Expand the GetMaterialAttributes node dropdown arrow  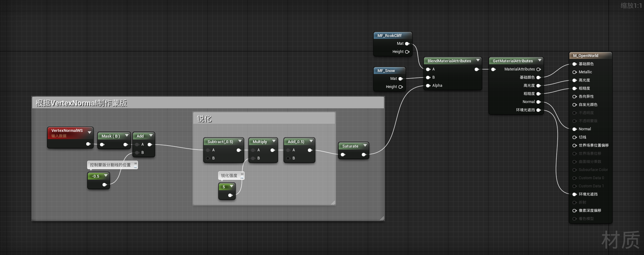tap(540, 60)
